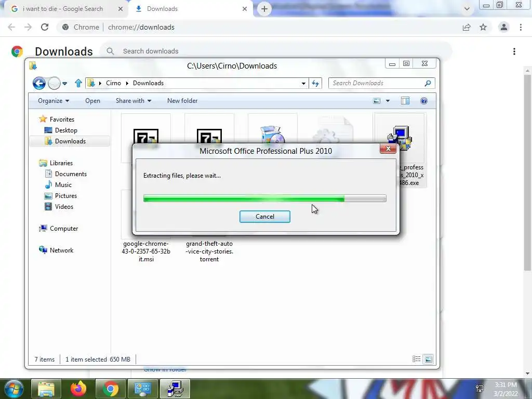
Task: Select Downloads in the navigation pane
Action: (x=70, y=141)
